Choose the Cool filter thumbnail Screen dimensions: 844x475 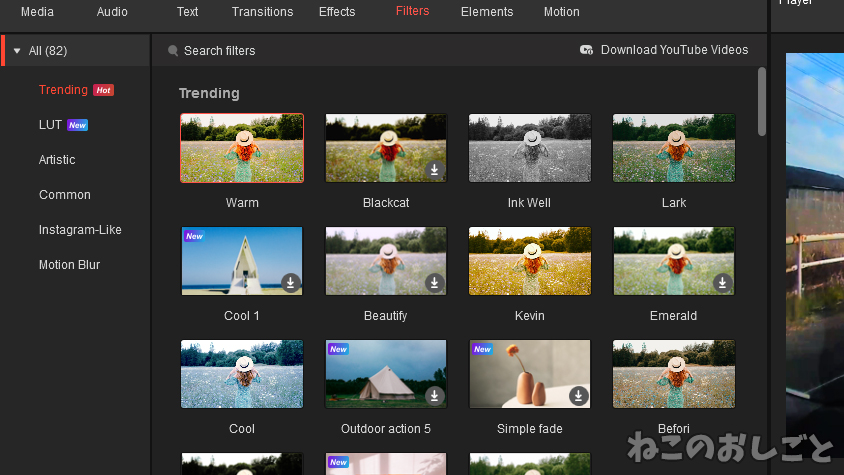coord(242,374)
